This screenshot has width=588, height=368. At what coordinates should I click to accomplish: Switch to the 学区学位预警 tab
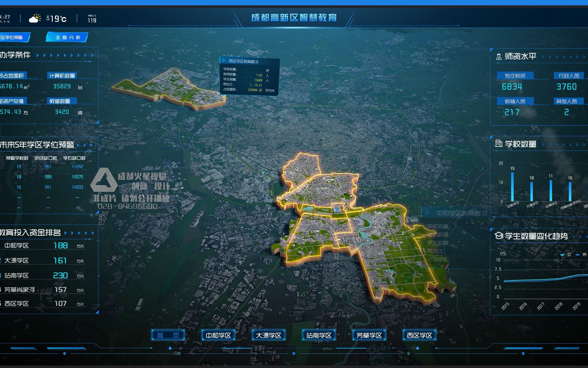coord(13,38)
